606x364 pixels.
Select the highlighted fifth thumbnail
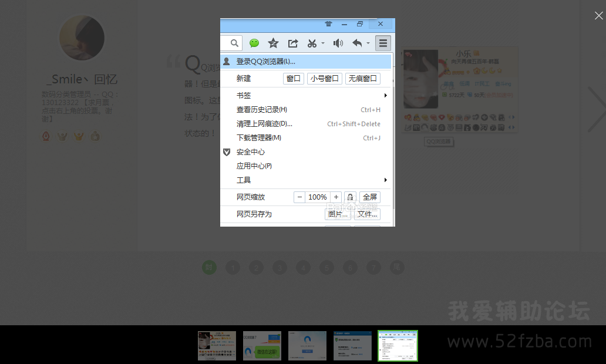398,346
